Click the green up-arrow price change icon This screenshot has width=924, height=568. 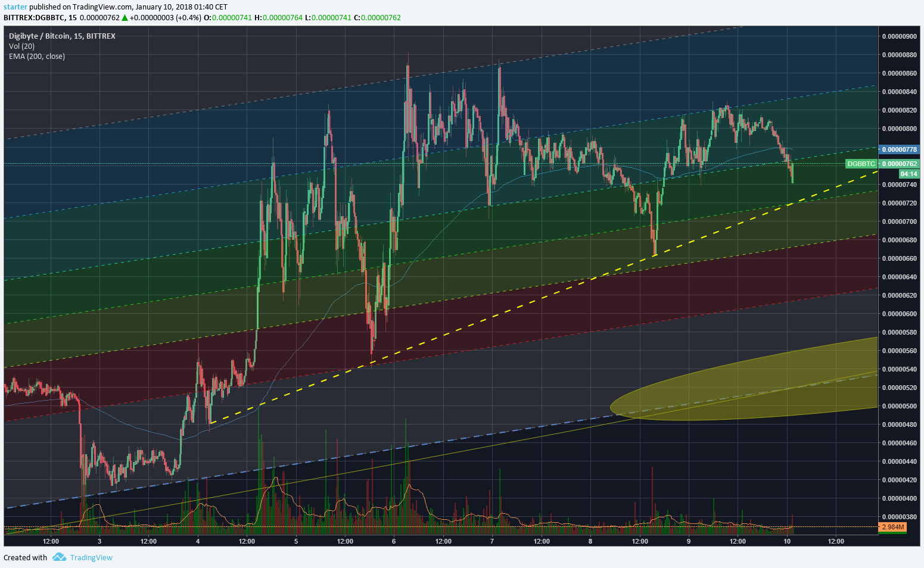125,18
